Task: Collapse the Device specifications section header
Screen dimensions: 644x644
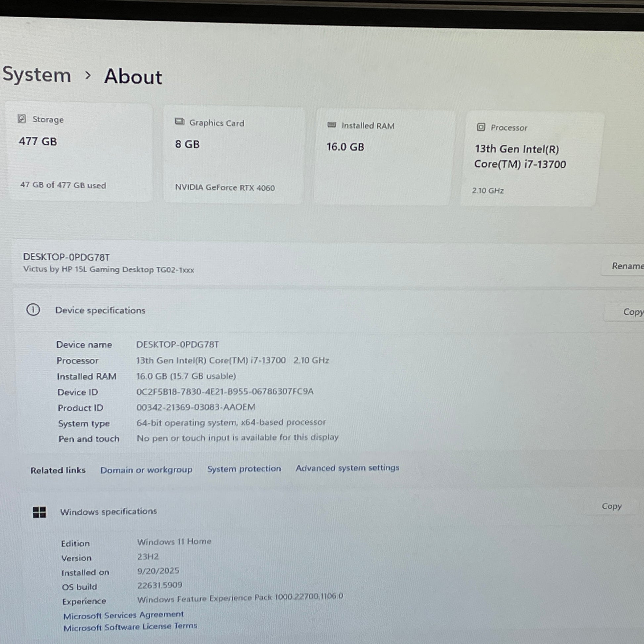Action: coord(100,310)
